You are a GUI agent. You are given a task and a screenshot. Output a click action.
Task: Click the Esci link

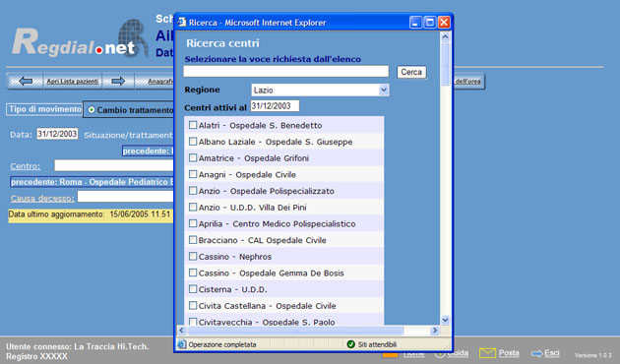tap(551, 352)
